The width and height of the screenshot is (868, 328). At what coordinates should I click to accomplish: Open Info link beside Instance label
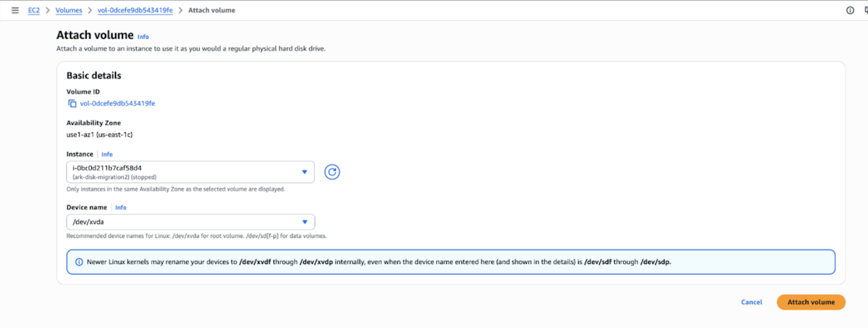[x=107, y=154]
